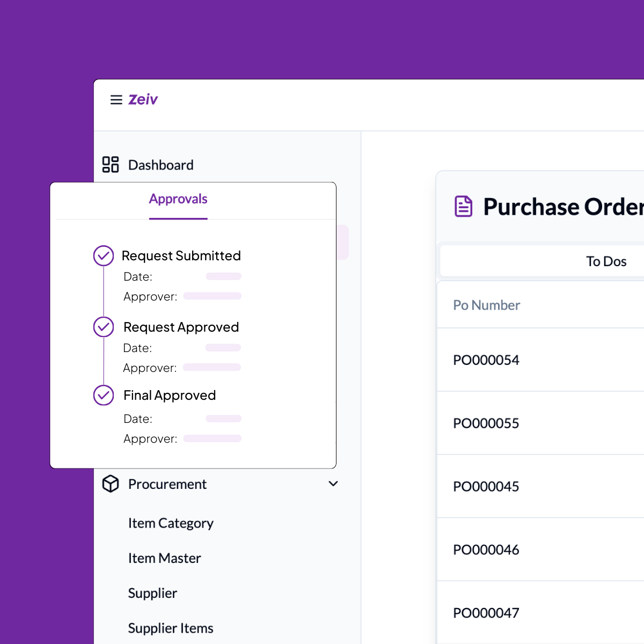Open Item Category in sidebar
Viewport: 644px width, 644px height.
(171, 523)
